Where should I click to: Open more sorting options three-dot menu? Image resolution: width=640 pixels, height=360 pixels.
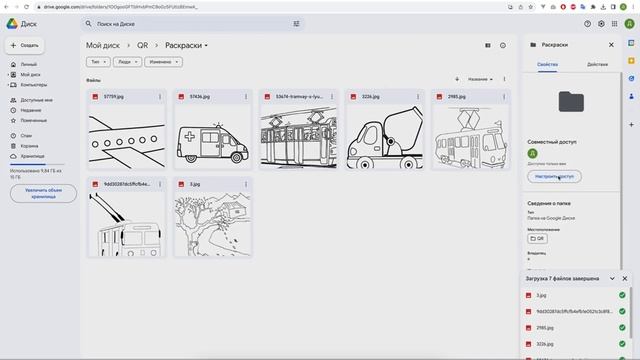pos(504,79)
